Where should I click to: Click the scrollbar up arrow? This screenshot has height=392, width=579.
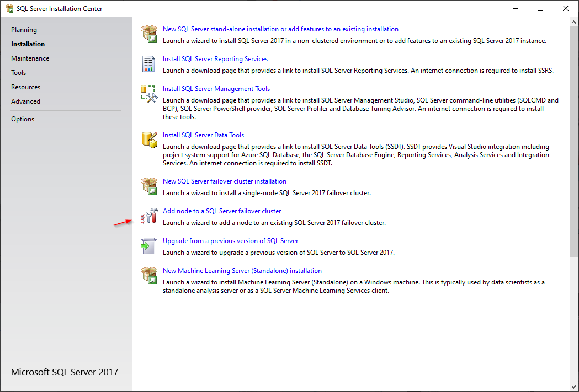coord(574,22)
